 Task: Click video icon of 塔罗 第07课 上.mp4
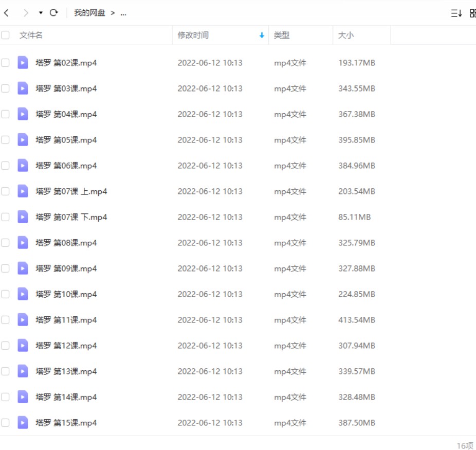(23, 191)
